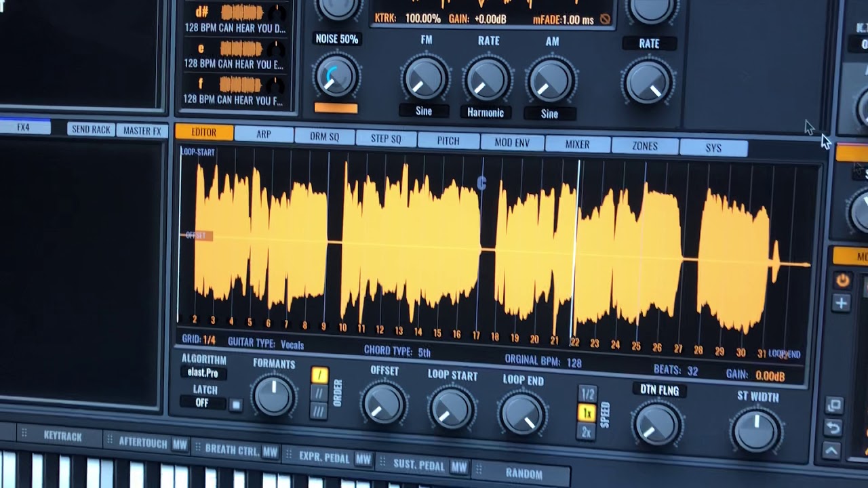
Task: Select the double-slash order button
Action: [318, 393]
